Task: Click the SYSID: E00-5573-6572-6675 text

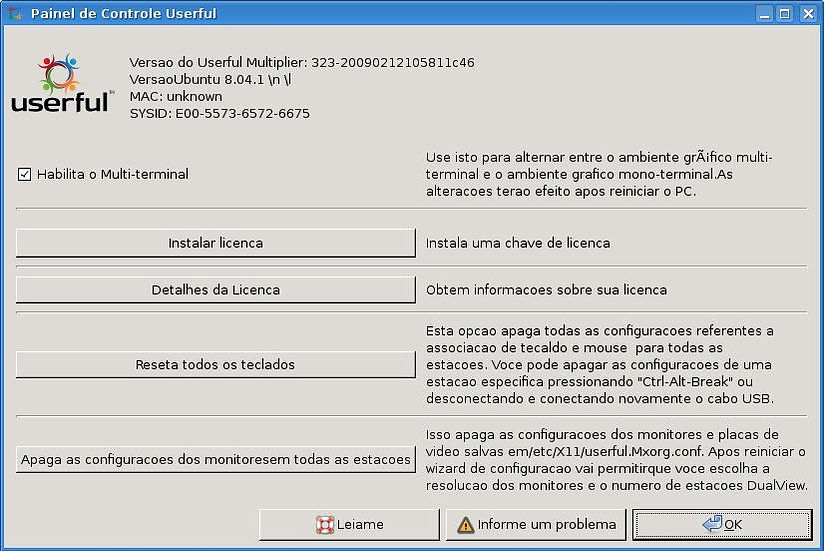Action: tap(220, 113)
